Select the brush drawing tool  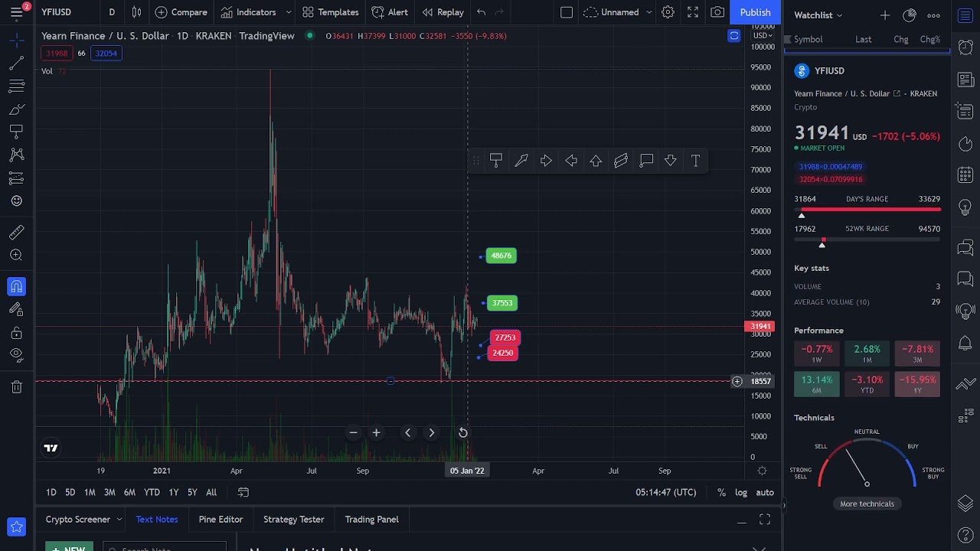16,109
